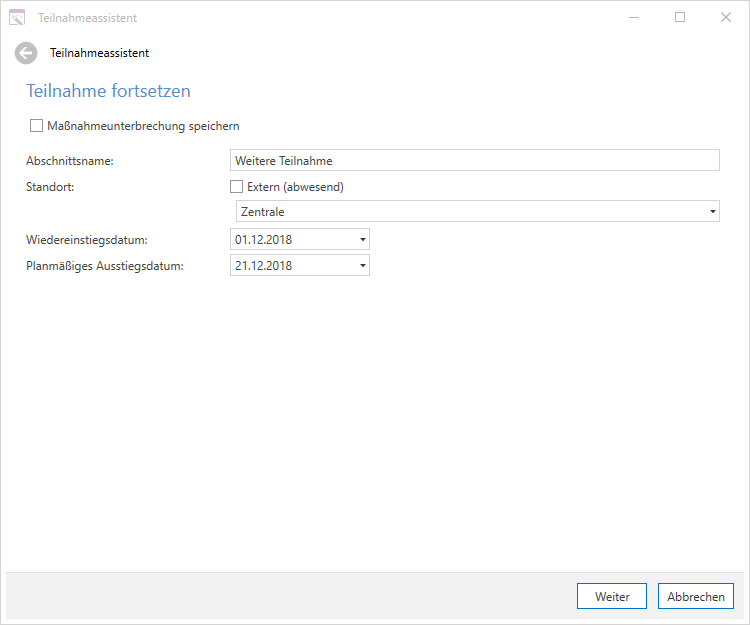This screenshot has width=750, height=625.
Task: Click the application icon in the title bar
Action: 17,17
